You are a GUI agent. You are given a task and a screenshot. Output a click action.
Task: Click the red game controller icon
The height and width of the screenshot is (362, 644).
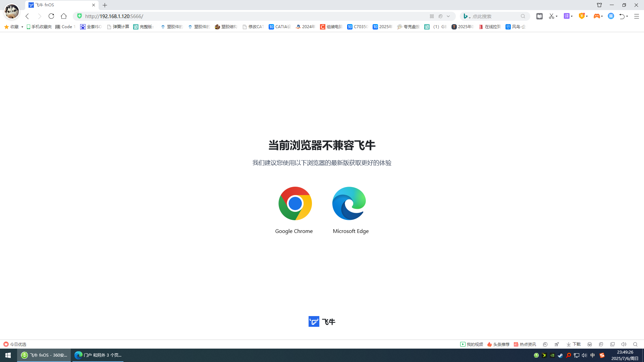tap(597, 16)
